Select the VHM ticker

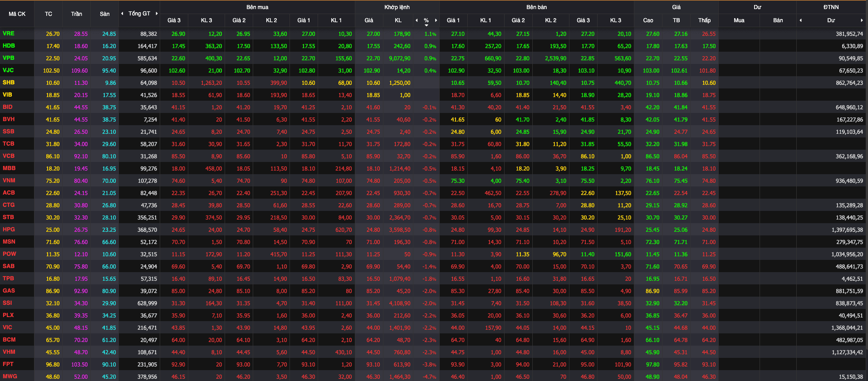(9, 352)
